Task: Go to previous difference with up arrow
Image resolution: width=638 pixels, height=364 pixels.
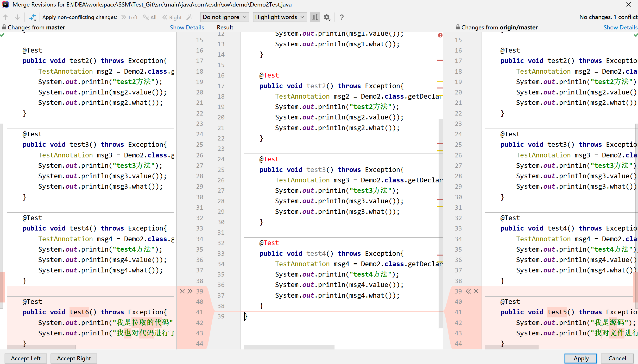Action: coord(5,17)
